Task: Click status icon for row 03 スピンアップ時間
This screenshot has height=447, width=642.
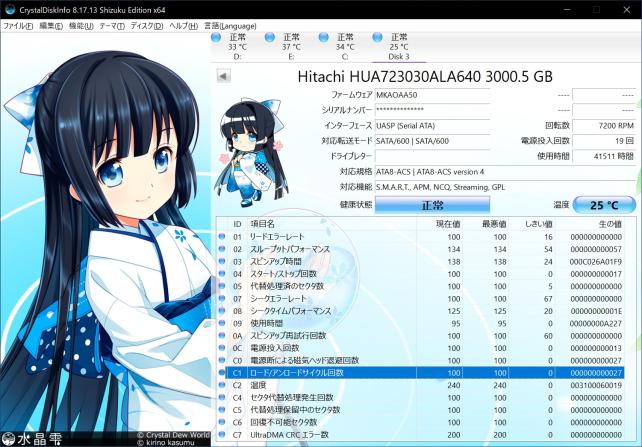Action: (x=222, y=261)
